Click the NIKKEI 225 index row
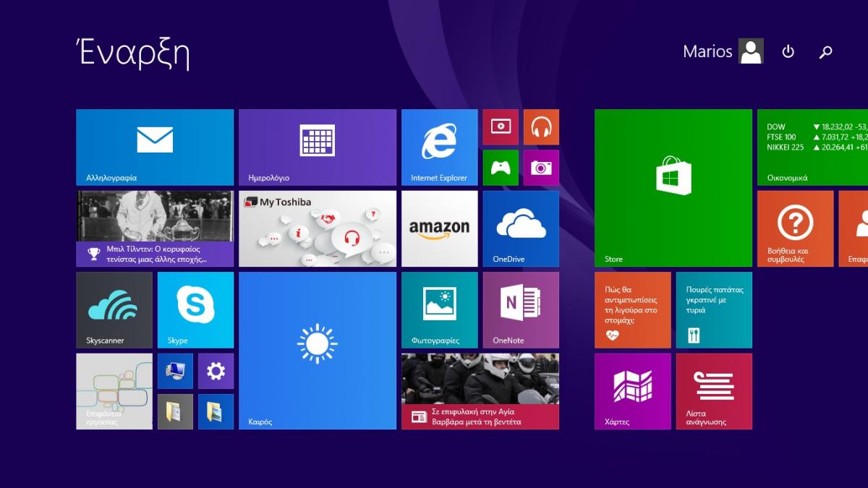Screen dimensions: 868x488 click(817, 147)
